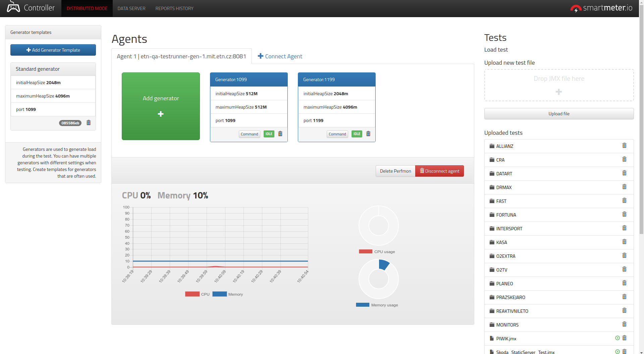
Task: Click the Controller gamepad logo icon
Action: point(13,7)
